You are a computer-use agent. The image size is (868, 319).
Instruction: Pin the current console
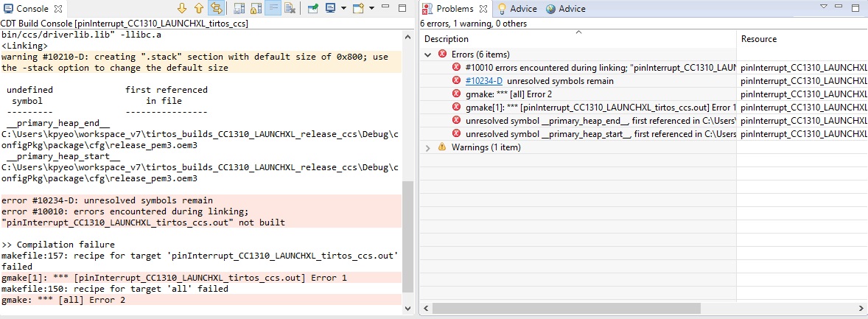point(313,8)
